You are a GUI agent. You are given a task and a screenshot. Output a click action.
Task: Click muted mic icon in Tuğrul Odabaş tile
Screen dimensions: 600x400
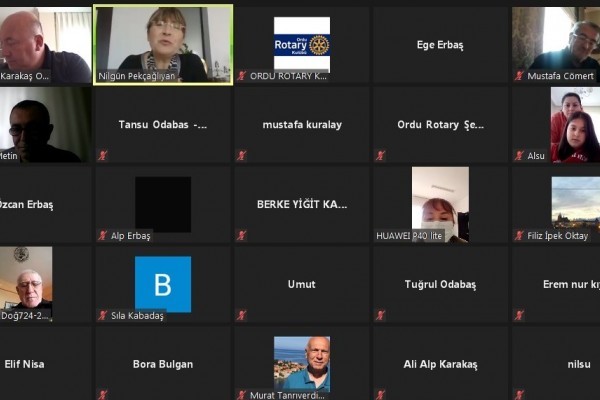380,315
